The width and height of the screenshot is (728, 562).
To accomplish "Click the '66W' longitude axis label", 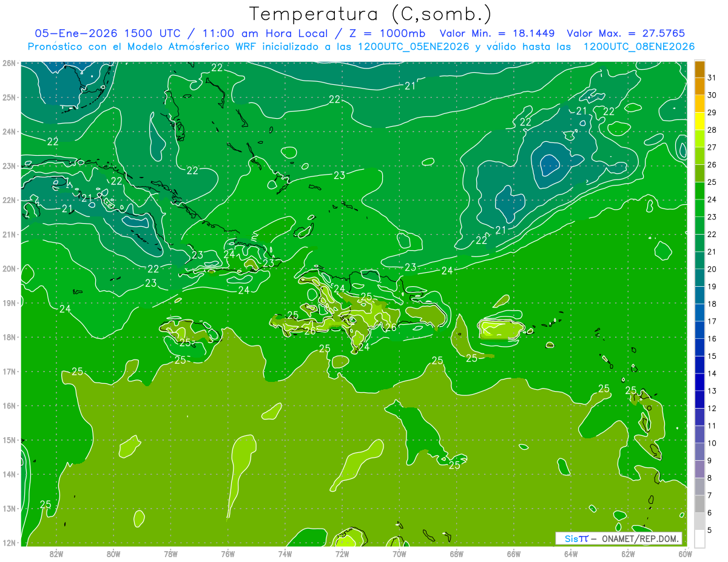I will [x=514, y=554].
